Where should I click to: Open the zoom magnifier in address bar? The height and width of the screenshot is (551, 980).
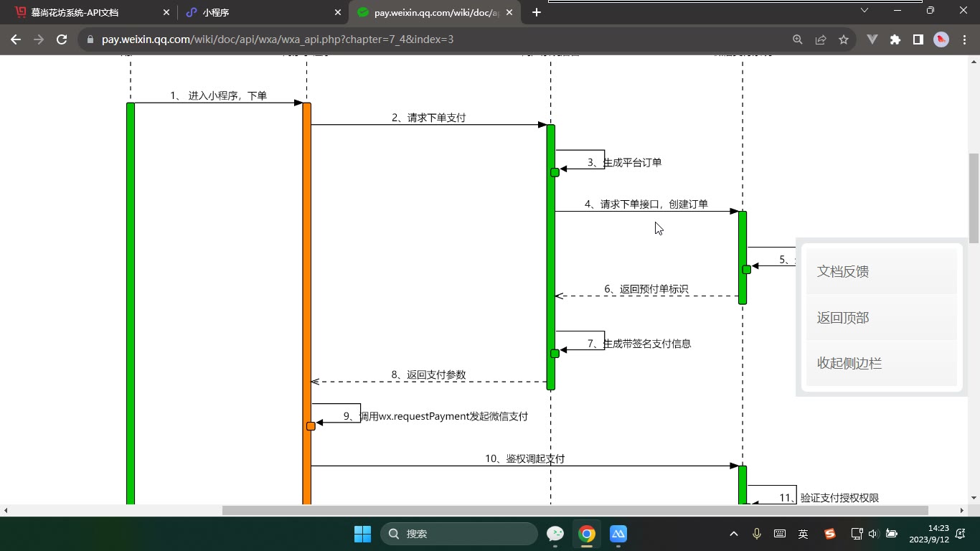[798, 39]
